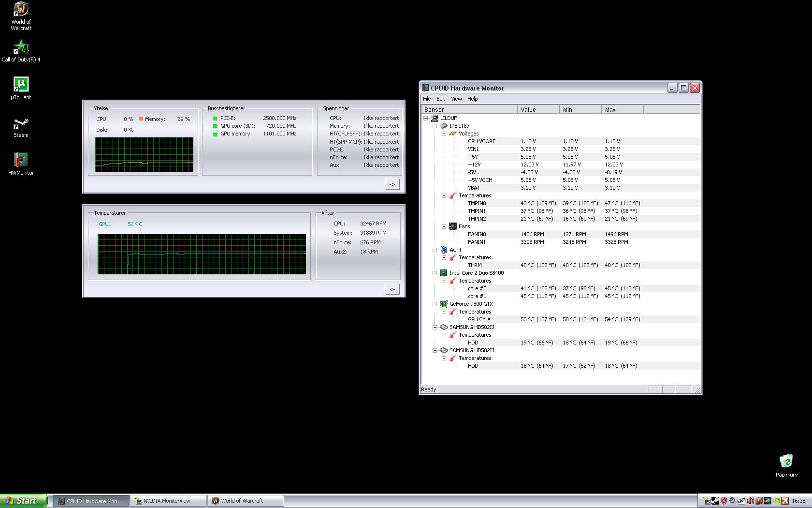
Task: Open World of Warcraft desktop shortcut
Action: click(x=21, y=16)
